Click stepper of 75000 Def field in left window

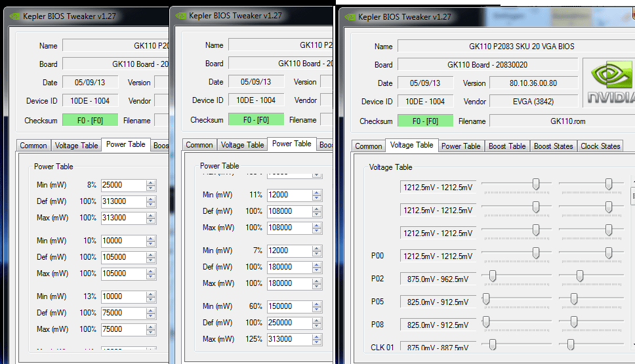point(151,313)
